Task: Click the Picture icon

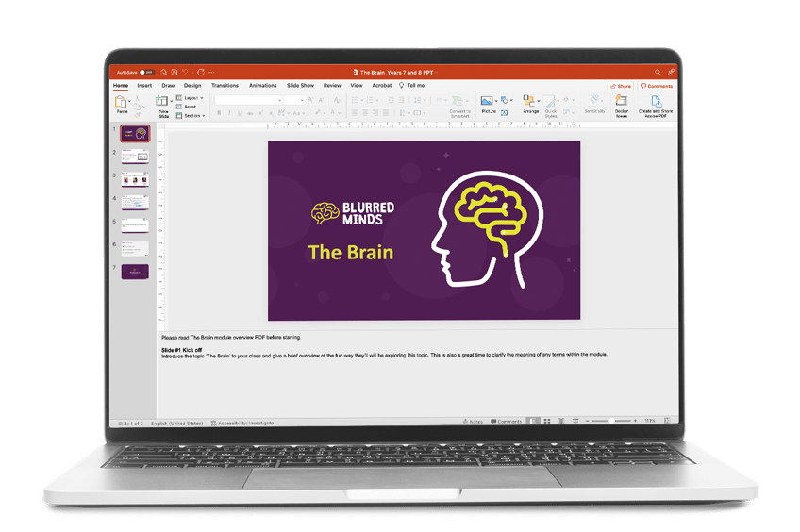Action: point(487,101)
